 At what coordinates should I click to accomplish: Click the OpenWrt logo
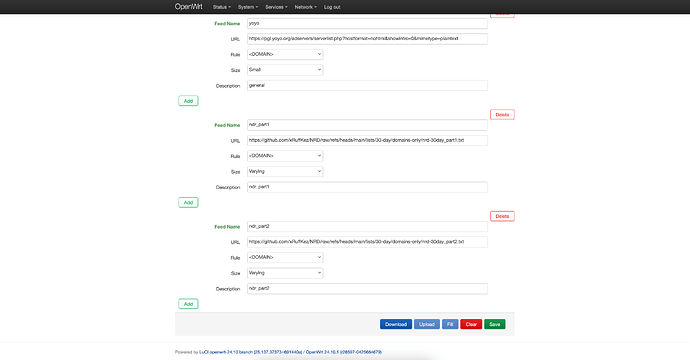[x=188, y=7]
